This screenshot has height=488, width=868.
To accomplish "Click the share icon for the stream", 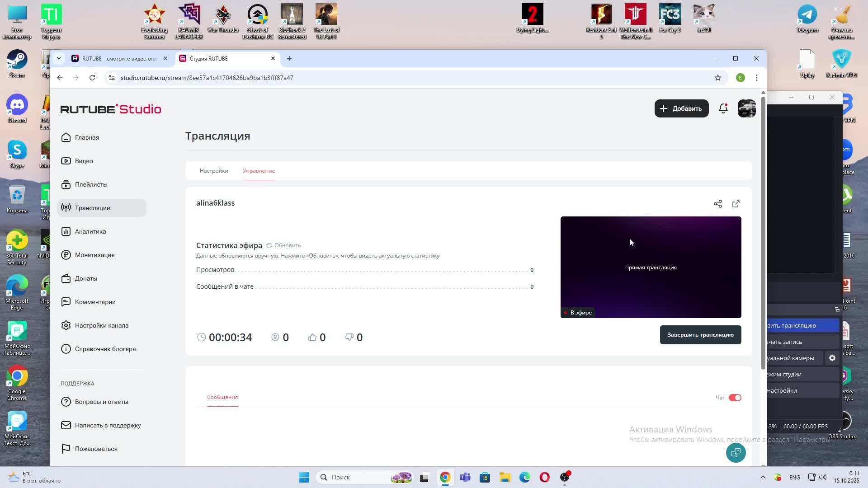I will pyautogui.click(x=717, y=204).
